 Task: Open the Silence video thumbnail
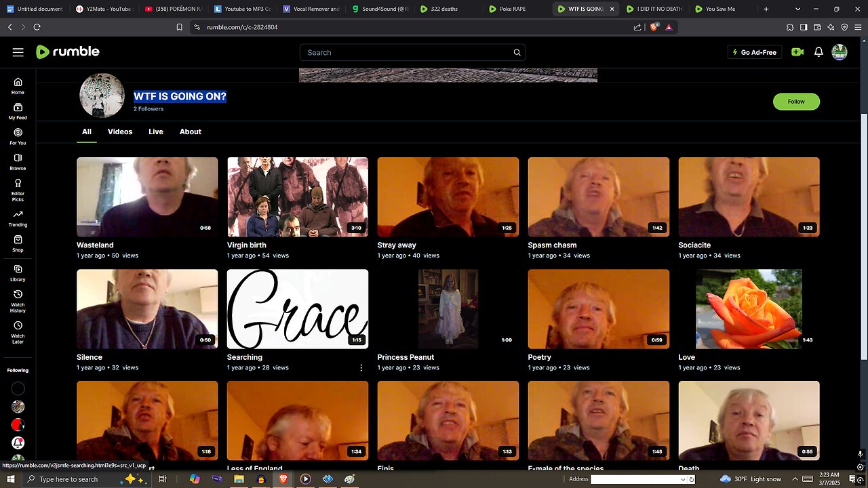147,309
